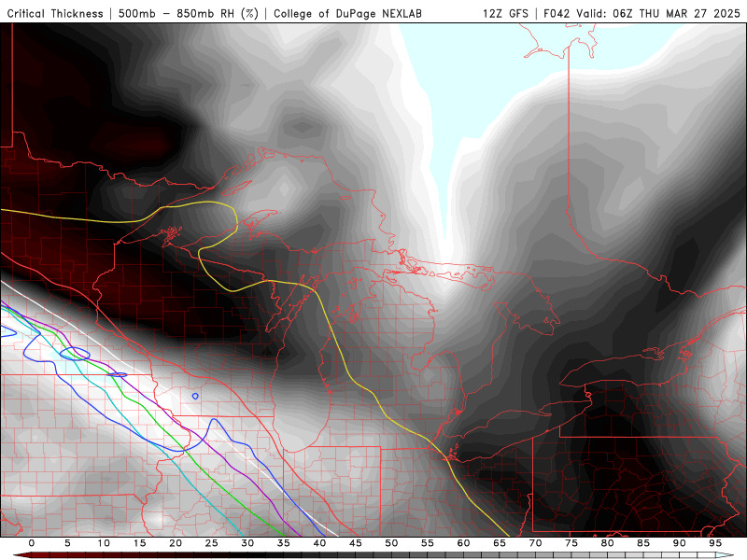Click the "50" value on the scale

[x=391, y=543]
